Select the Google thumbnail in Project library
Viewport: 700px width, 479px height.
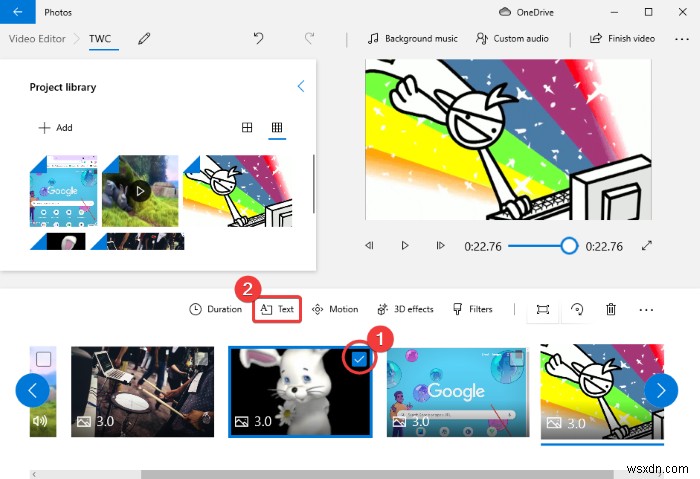click(63, 191)
